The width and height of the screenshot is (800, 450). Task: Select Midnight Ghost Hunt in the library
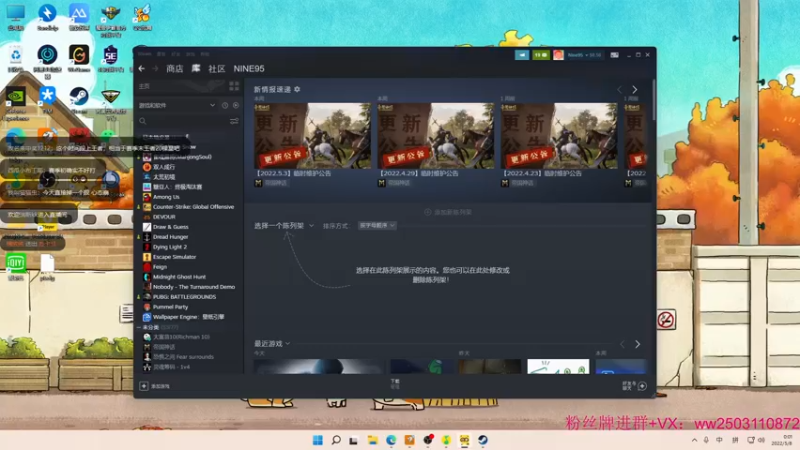click(x=179, y=277)
